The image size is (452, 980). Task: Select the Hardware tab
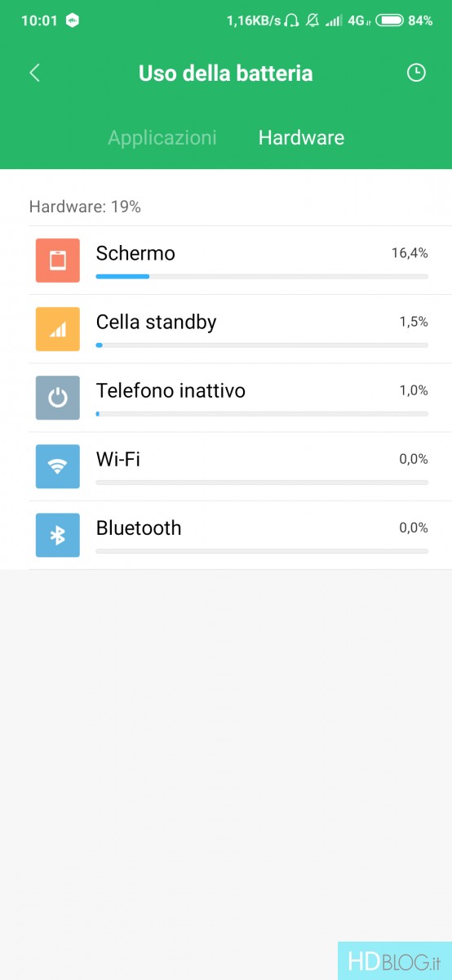tap(301, 138)
